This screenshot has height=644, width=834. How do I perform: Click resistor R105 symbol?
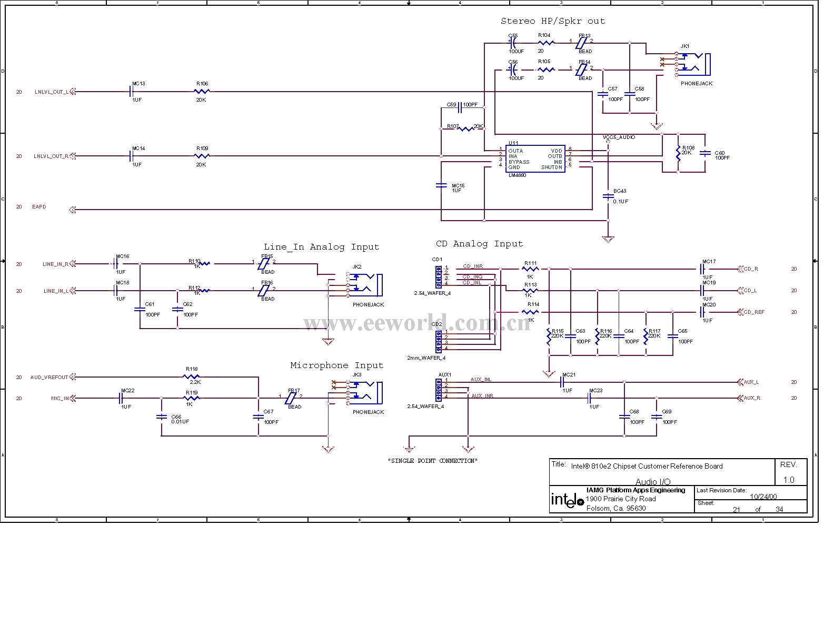pos(546,69)
